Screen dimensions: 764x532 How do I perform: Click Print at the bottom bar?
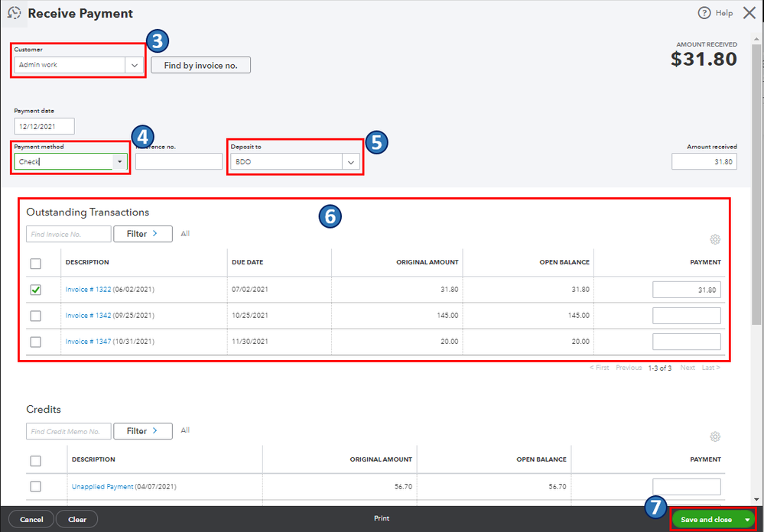tap(382, 518)
